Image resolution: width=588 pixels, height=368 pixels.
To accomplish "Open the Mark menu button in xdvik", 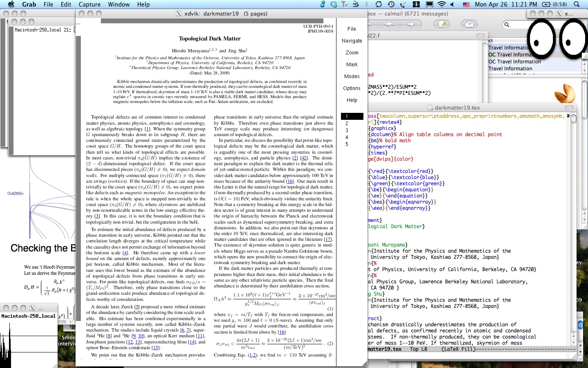I will pos(352,65).
